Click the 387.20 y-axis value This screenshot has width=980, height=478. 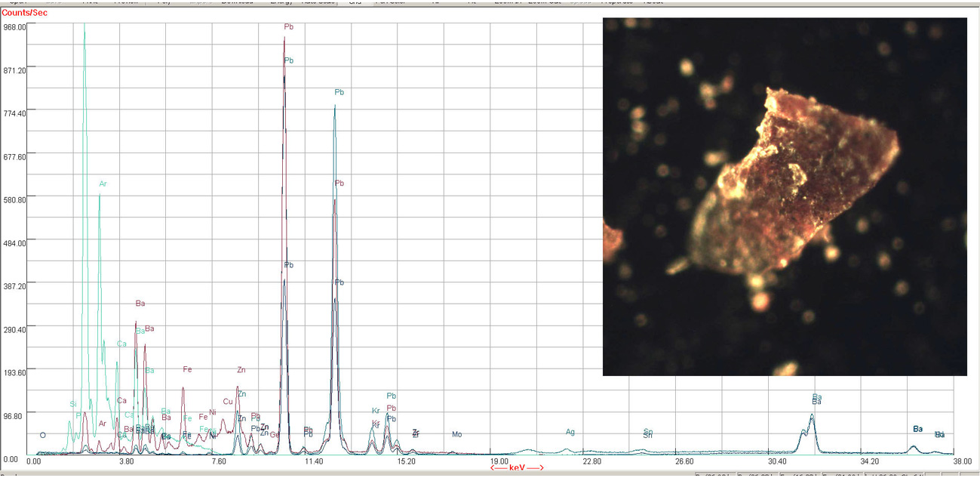(x=16, y=286)
